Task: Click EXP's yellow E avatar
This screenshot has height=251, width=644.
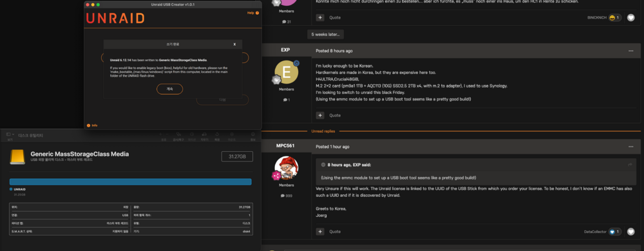Action: coord(287,72)
